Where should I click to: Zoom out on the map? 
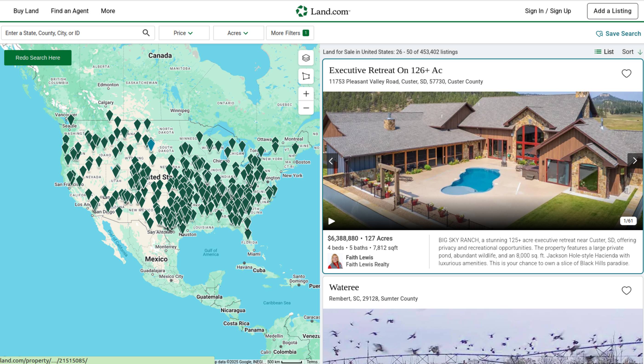[306, 108]
